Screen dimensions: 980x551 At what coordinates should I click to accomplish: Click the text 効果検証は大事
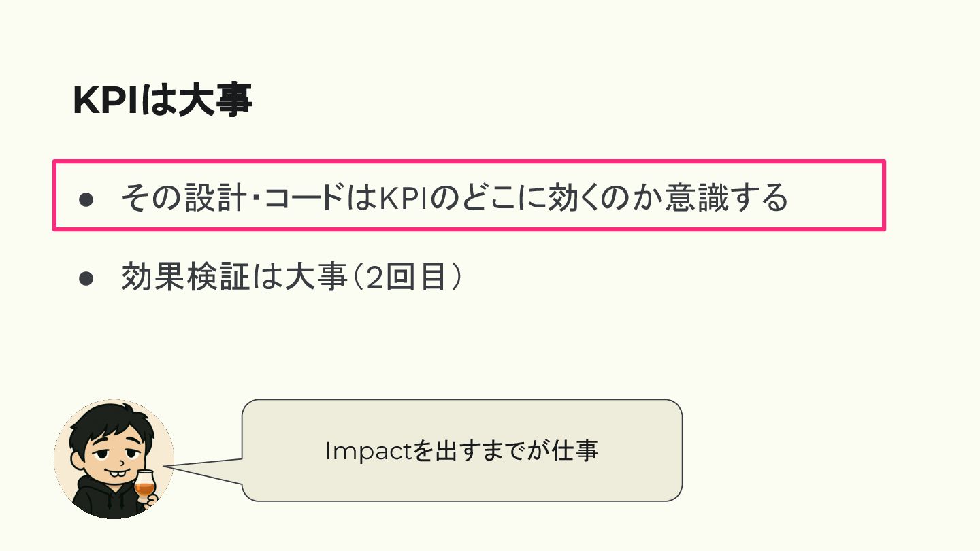[234, 278]
